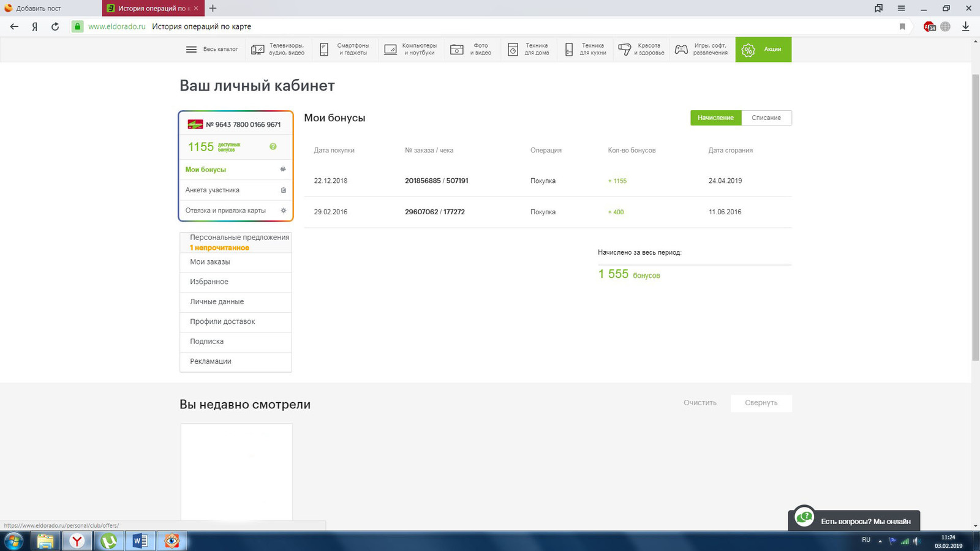Click clipboard icon next to Анкета участника

tap(283, 190)
